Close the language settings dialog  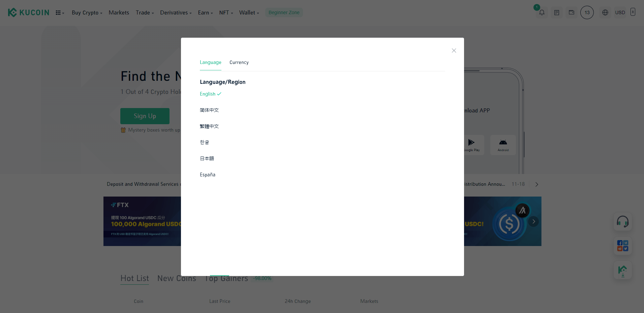(454, 50)
